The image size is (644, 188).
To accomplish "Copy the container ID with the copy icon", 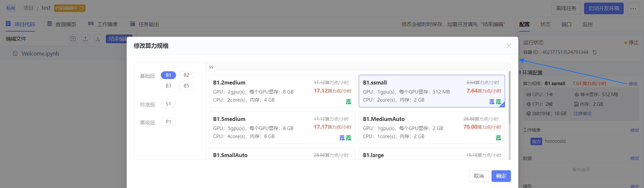I will tap(594, 52).
